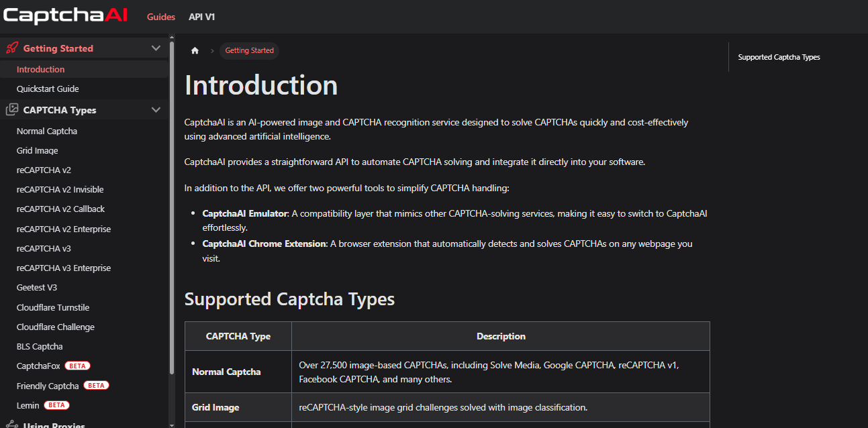Open the reCAPTCHA v2 Invisible page

coord(60,189)
